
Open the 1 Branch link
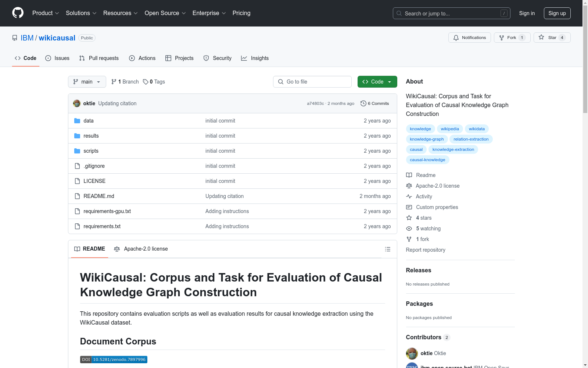(125, 82)
